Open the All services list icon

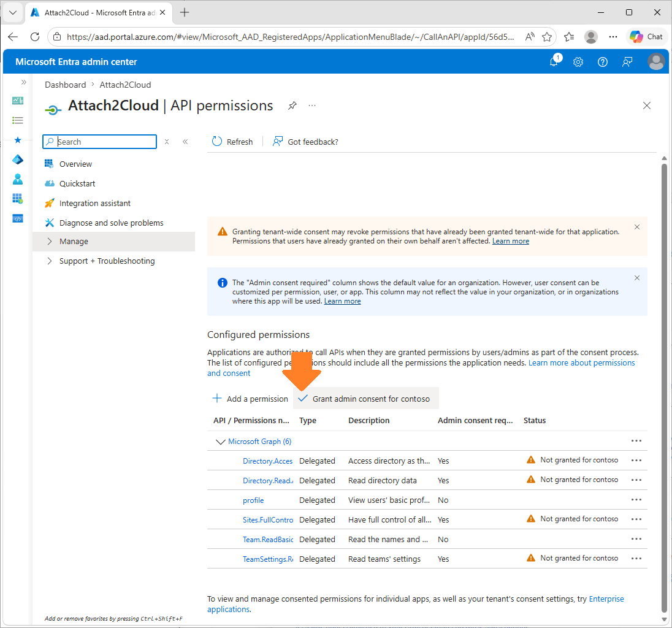[x=17, y=120]
